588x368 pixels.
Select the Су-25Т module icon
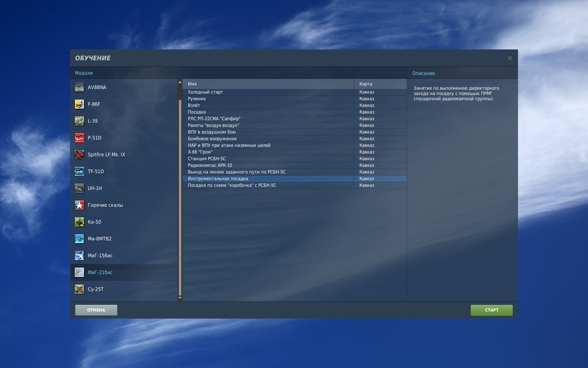(x=79, y=289)
